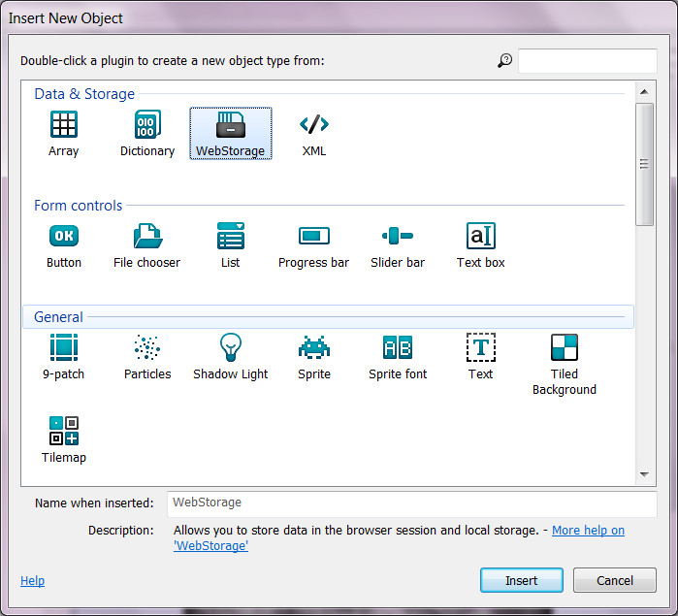This screenshot has height=616, width=678.
Task: Choose the File chooser plugin
Action: pos(147,237)
